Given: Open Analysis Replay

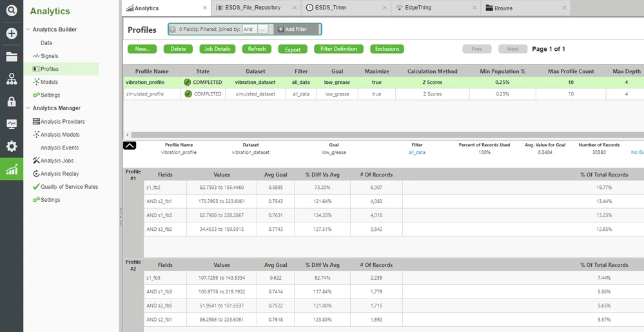Looking at the screenshot, I should click(59, 174).
